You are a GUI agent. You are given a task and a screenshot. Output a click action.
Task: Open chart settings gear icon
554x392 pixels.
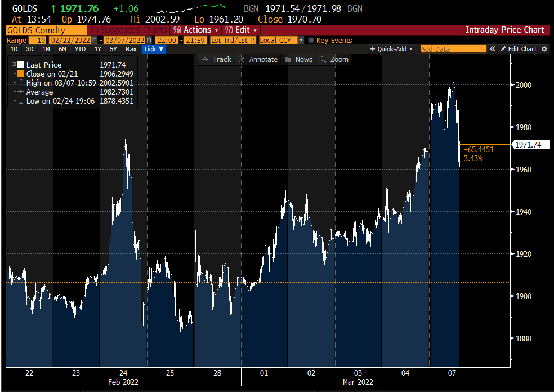click(x=544, y=49)
